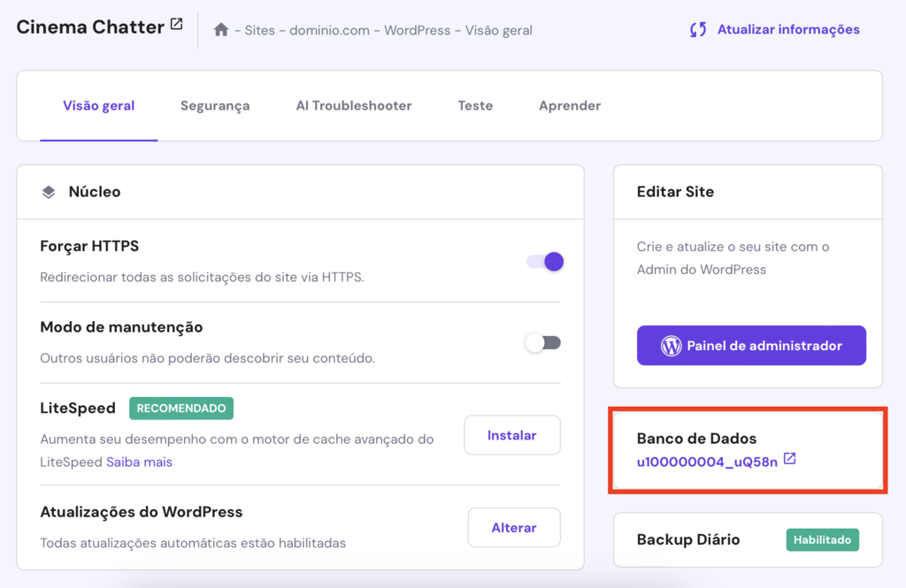The image size is (906, 588).
Task: Disable the Forçar HTTPS toggle
Action: (x=543, y=262)
